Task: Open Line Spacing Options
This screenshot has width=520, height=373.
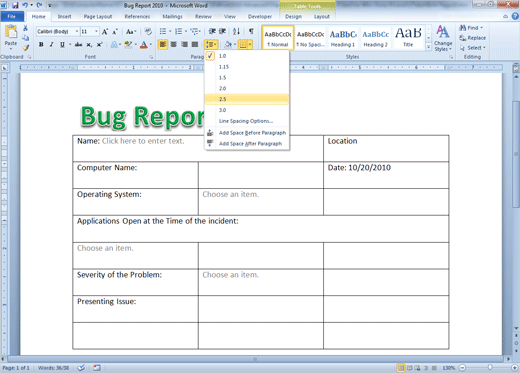Action: click(x=246, y=121)
